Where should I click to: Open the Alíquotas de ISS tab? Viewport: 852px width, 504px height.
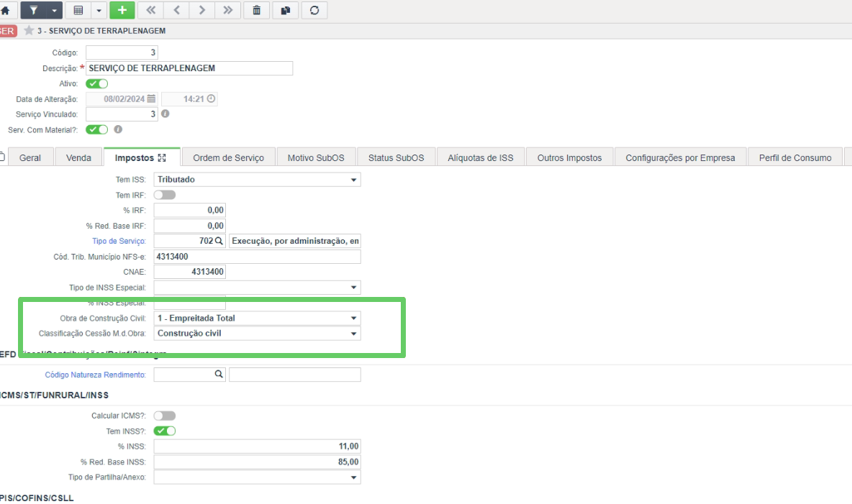pos(481,157)
